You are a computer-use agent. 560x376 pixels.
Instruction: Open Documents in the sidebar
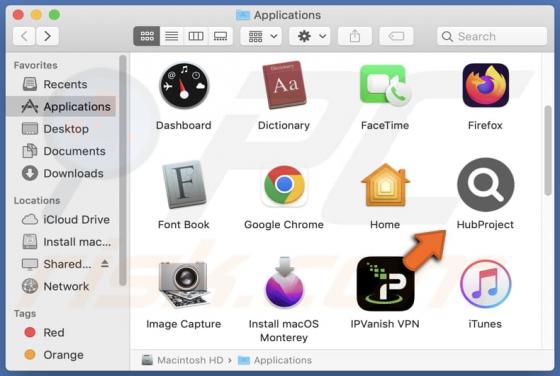tap(62, 151)
